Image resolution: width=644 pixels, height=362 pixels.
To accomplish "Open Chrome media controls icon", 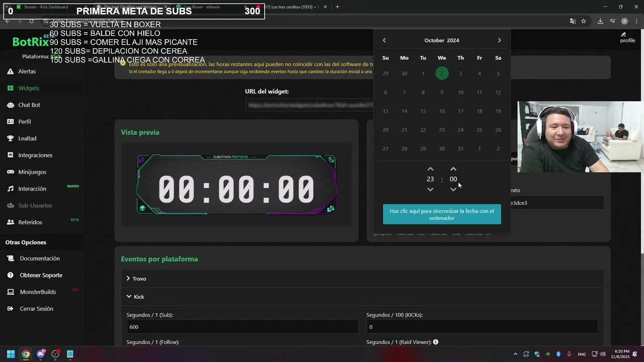I will [612, 21].
